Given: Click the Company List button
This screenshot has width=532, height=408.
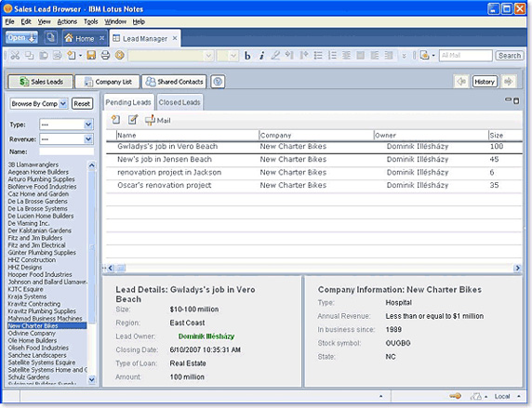Looking at the screenshot, I should [107, 82].
